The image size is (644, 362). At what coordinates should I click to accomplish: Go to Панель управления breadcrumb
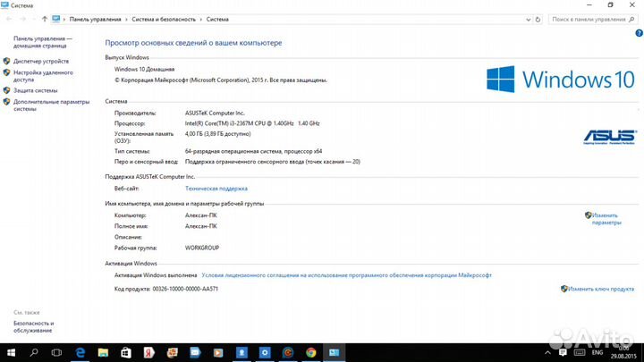pos(96,20)
